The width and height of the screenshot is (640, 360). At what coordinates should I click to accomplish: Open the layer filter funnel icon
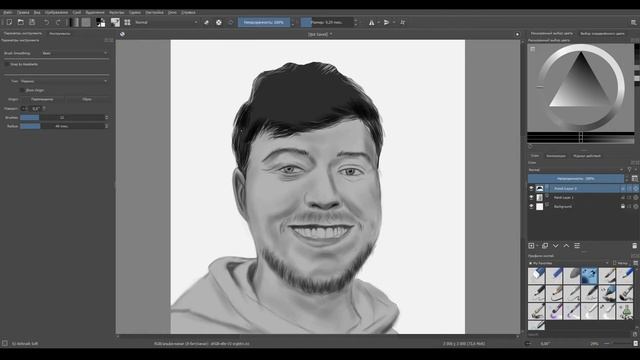[630, 170]
